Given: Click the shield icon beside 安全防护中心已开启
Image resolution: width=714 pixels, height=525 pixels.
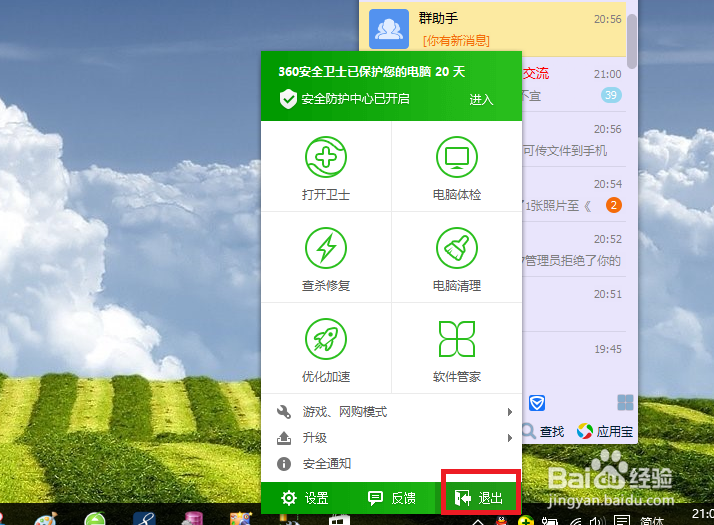Looking at the screenshot, I should tap(288, 99).
